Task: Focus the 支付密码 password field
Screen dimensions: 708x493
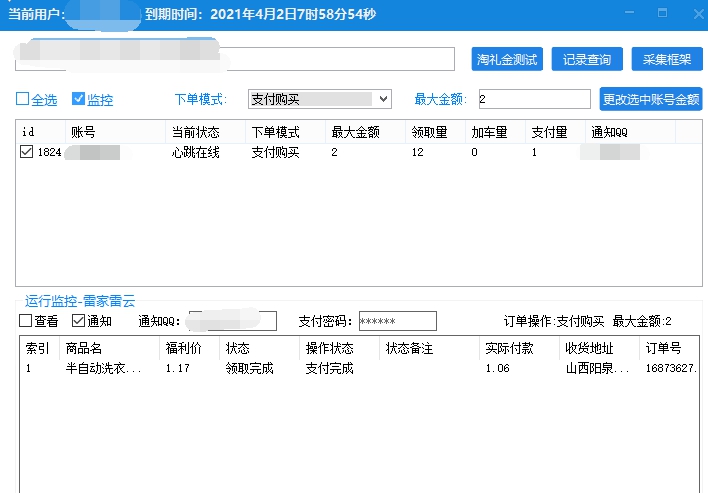Action: tap(397, 321)
